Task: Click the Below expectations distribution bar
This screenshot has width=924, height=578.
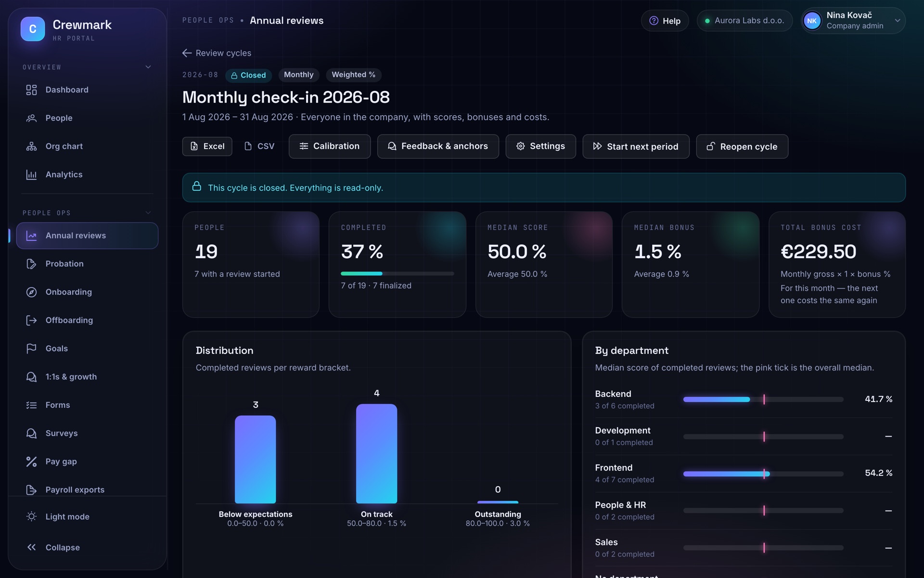Action: click(x=255, y=460)
